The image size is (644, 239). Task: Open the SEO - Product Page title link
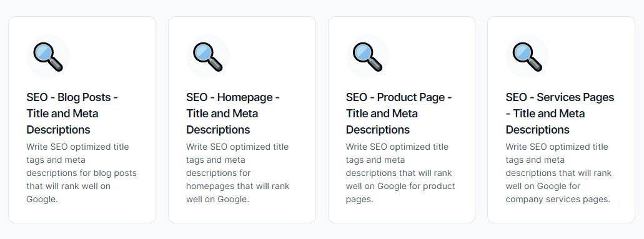[399, 114]
